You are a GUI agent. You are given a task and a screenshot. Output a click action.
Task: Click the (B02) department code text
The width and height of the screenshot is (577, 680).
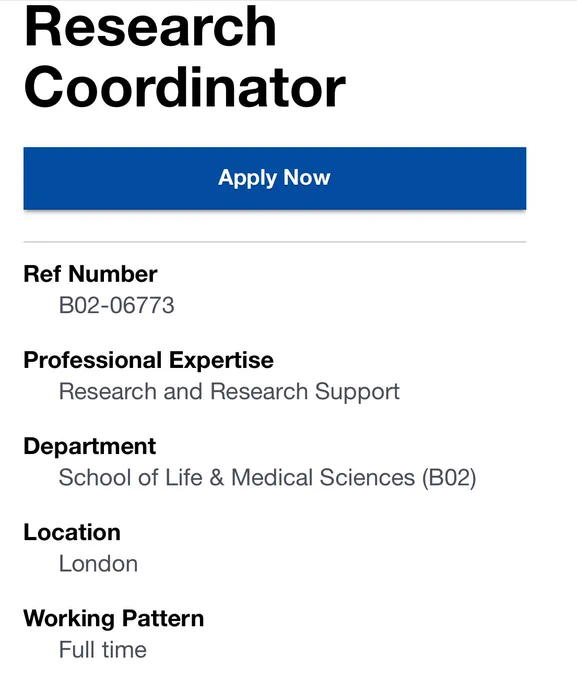coord(449,478)
